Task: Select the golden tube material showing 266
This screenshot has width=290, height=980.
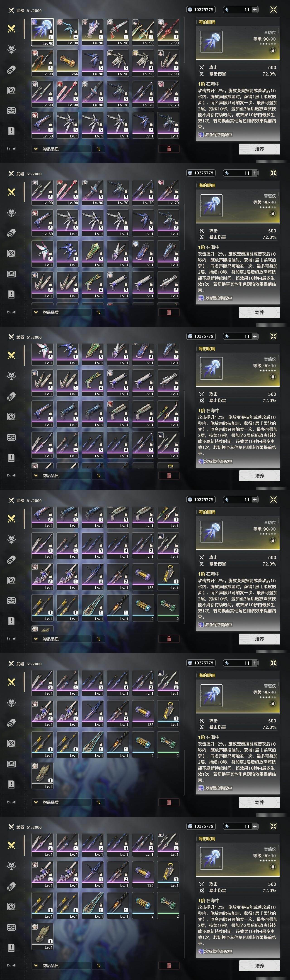Action: tap(68, 63)
